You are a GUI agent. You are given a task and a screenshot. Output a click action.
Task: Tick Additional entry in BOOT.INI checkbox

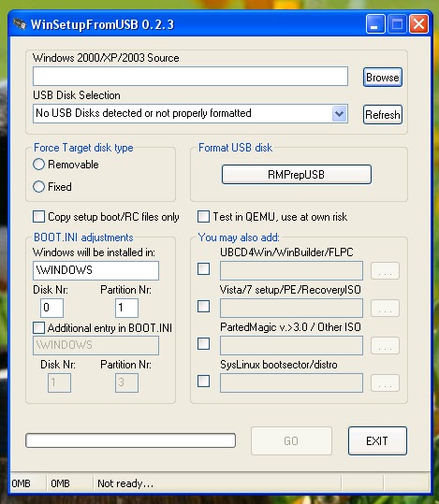[38, 328]
